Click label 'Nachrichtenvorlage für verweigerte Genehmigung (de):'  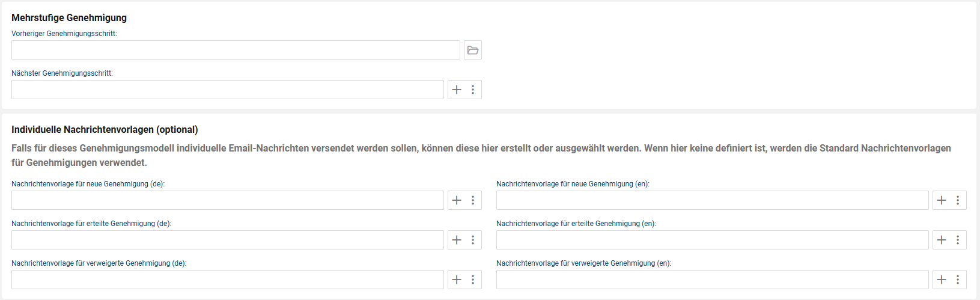(x=99, y=263)
